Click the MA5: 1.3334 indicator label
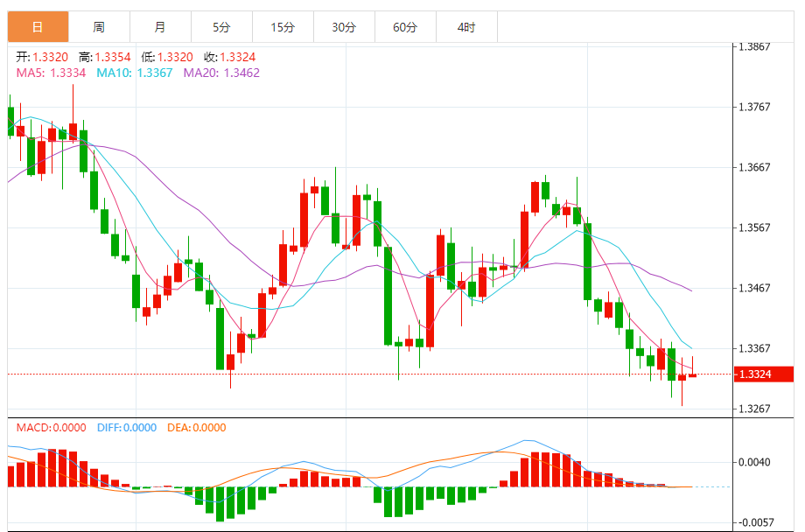This screenshot has height=532, width=805. coord(51,73)
